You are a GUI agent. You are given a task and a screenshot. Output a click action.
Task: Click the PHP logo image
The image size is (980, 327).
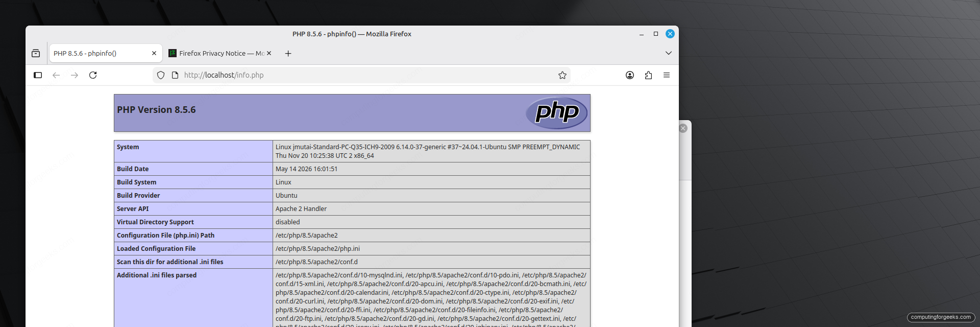coord(557,113)
